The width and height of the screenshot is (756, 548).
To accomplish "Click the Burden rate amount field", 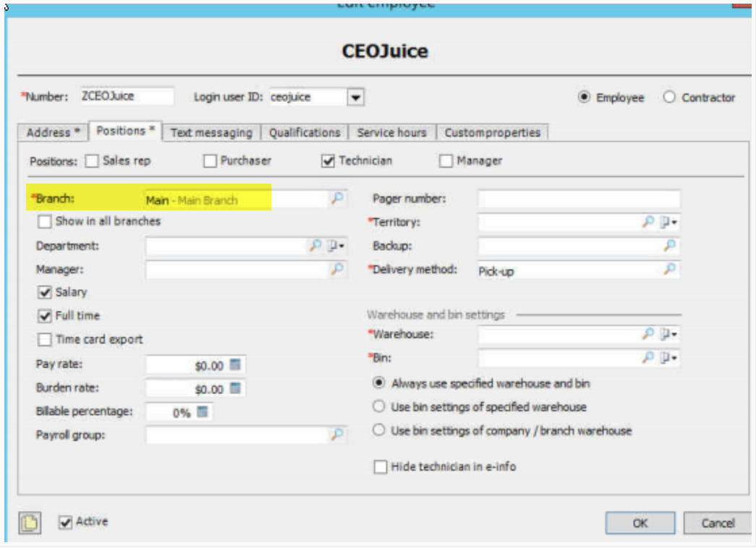I will (x=187, y=388).
